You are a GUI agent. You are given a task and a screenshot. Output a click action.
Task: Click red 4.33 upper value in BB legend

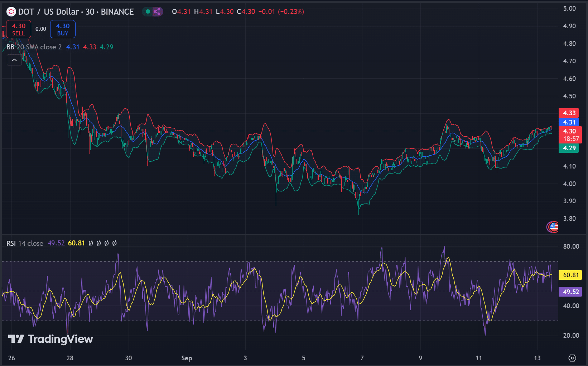coord(90,47)
